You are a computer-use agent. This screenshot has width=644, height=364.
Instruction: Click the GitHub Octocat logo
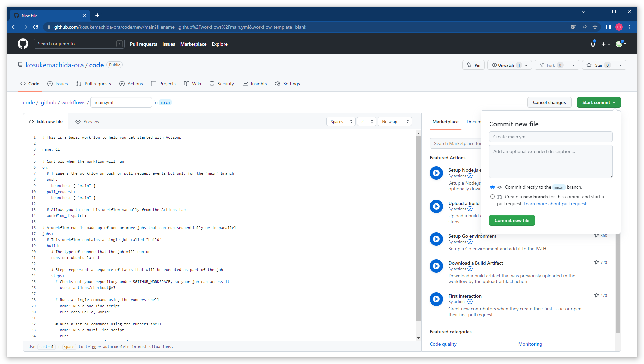click(x=23, y=44)
